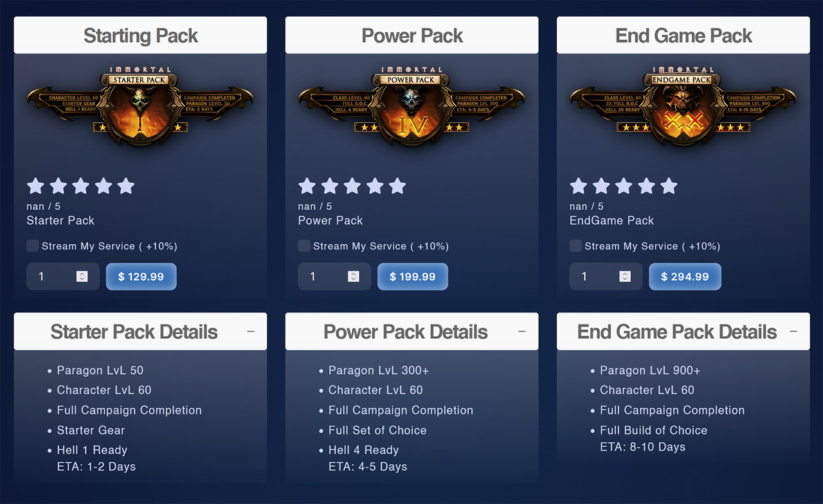The width and height of the screenshot is (823, 504).
Task: Click the Starter Pack quantity input field
Action: (63, 276)
